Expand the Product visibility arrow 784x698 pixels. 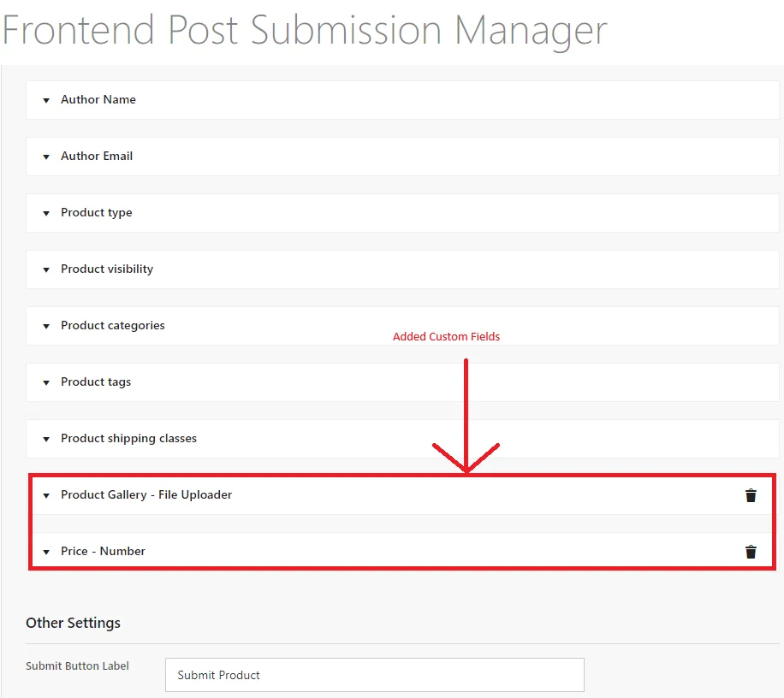46,269
